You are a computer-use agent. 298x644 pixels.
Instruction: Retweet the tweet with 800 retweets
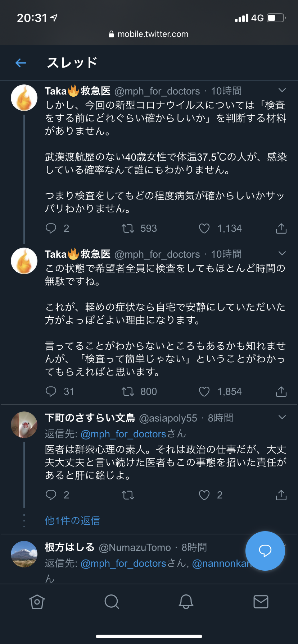[x=128, y=392]
